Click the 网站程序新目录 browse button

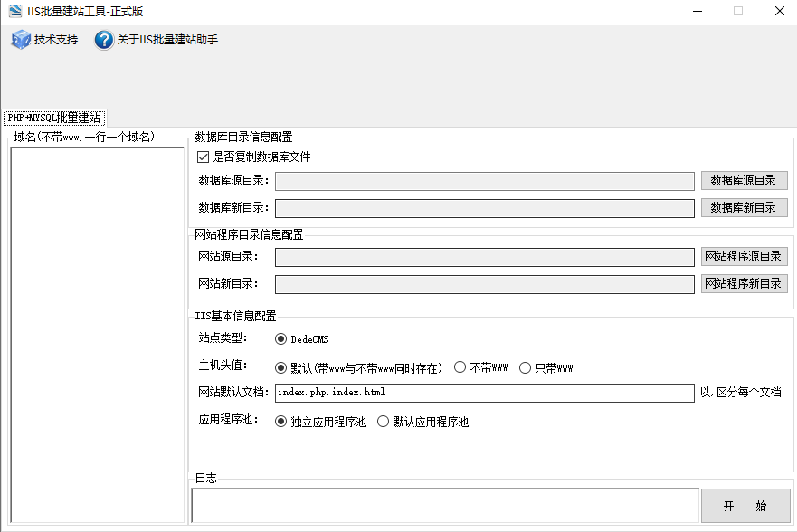[x=744, y=283]
